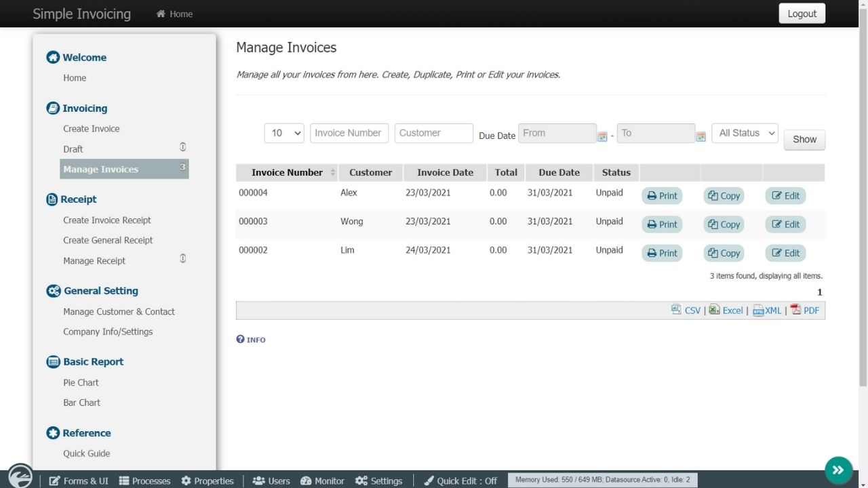
Task: Click the green double-arrow round button
Action: coord(838,470)
